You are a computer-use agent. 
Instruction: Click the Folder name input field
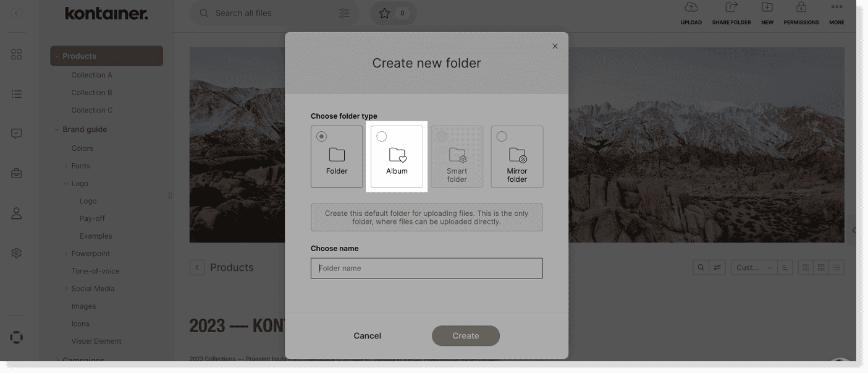tap(426, 268)
